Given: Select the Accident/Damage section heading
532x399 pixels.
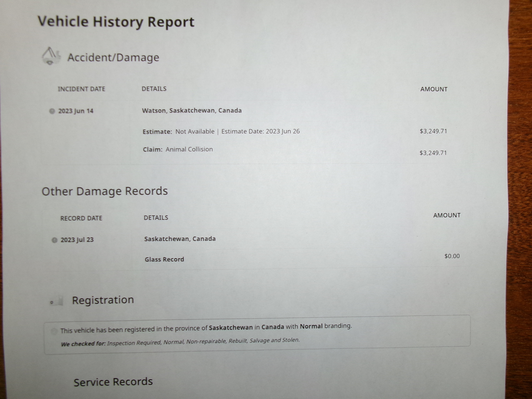Looking at the screenshot, I should point(113,57).
